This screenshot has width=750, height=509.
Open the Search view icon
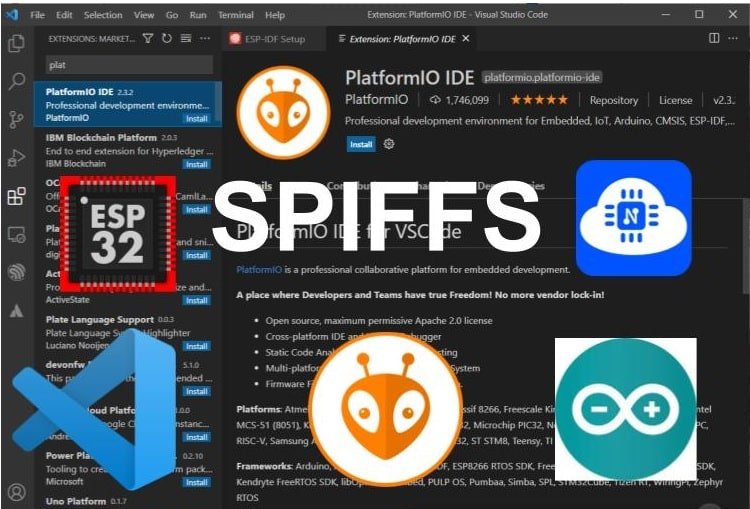click(17, 81)
